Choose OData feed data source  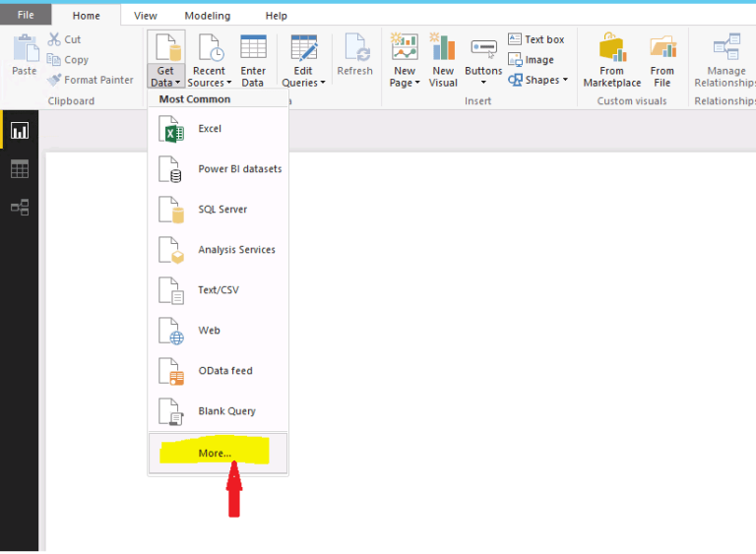point(218,371)
